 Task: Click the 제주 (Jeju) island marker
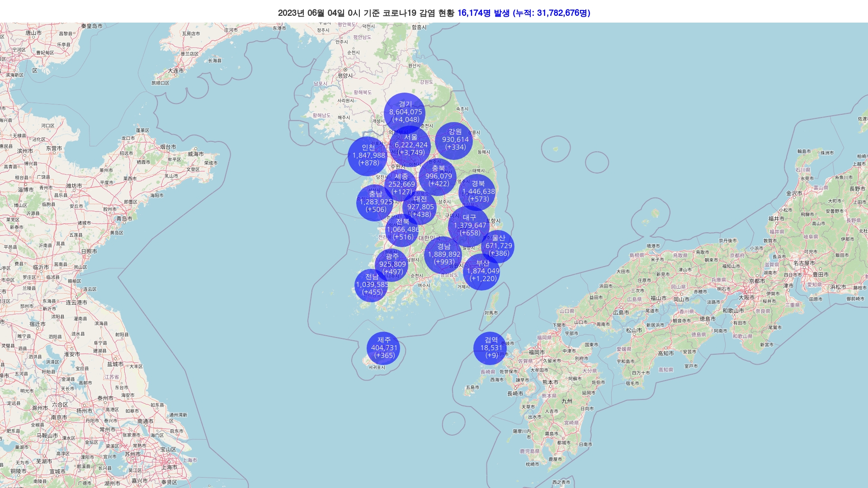click(x=383, y=348)
